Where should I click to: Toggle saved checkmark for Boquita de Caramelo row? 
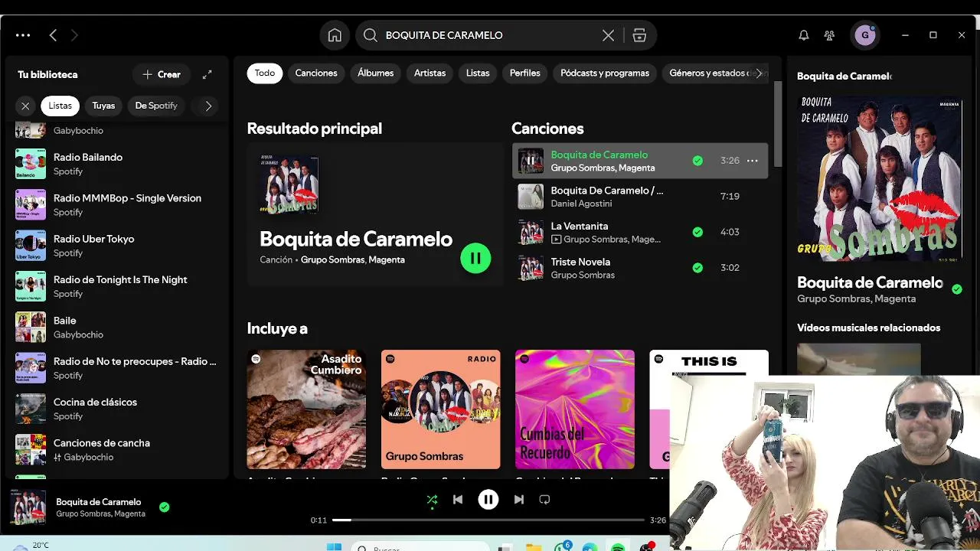click(697, 161)
